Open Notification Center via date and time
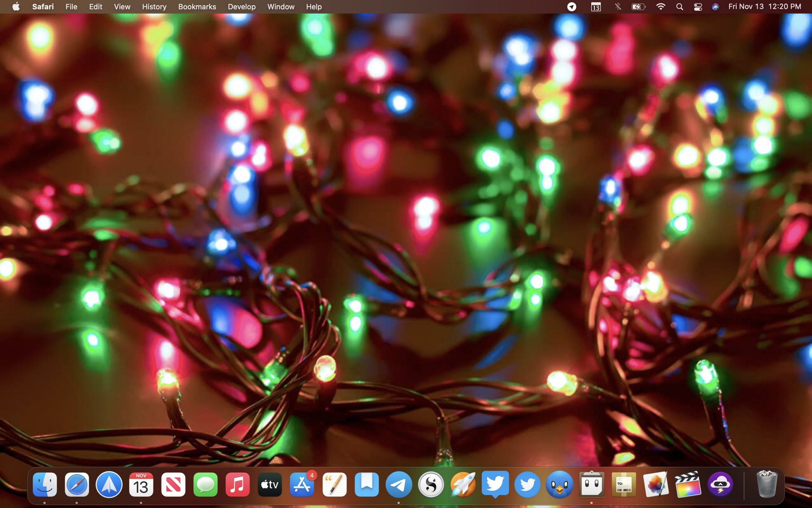The image size is (812, 508). click(765, 7)
